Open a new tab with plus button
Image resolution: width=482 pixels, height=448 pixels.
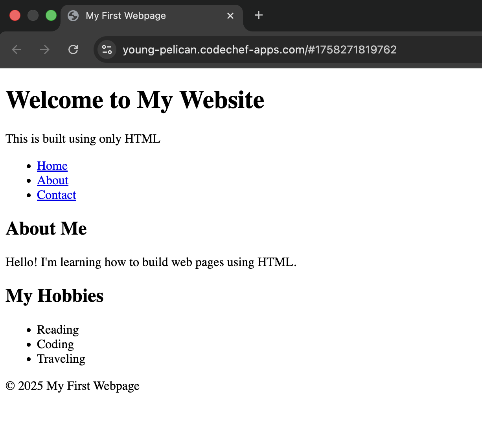point(258,15)
